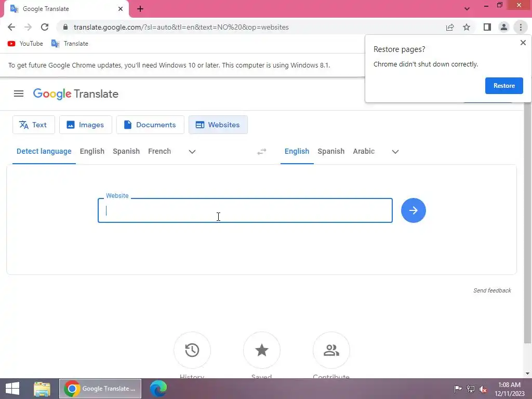Click the site lock icon in address bar
Viewport: 532px width, 399px height.
tap(65, 27)
